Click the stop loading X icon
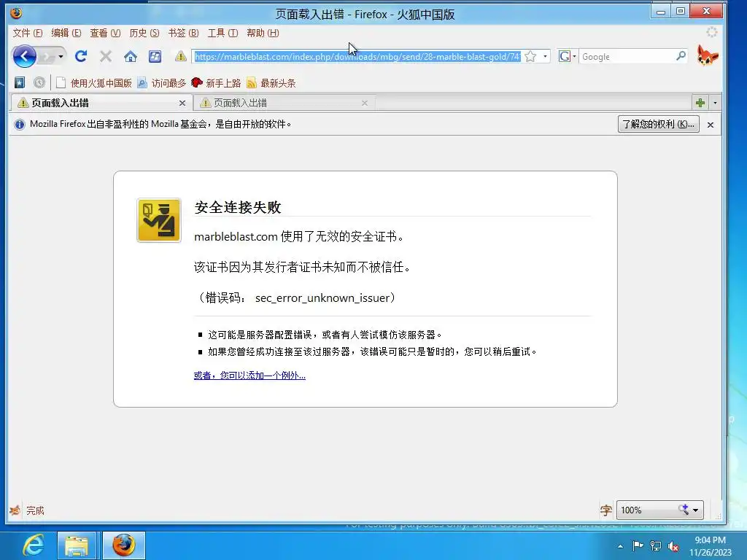The height and width of the screenshot is (560, 747). pos(106,57)
